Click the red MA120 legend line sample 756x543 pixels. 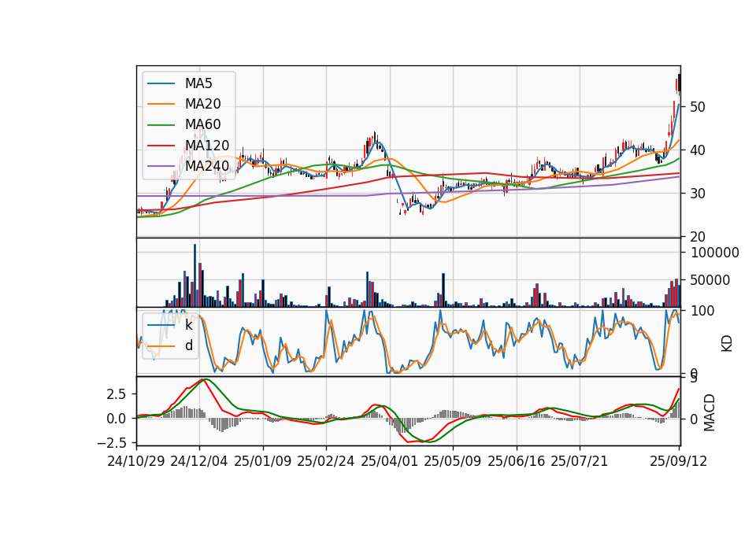pos(161,146)
